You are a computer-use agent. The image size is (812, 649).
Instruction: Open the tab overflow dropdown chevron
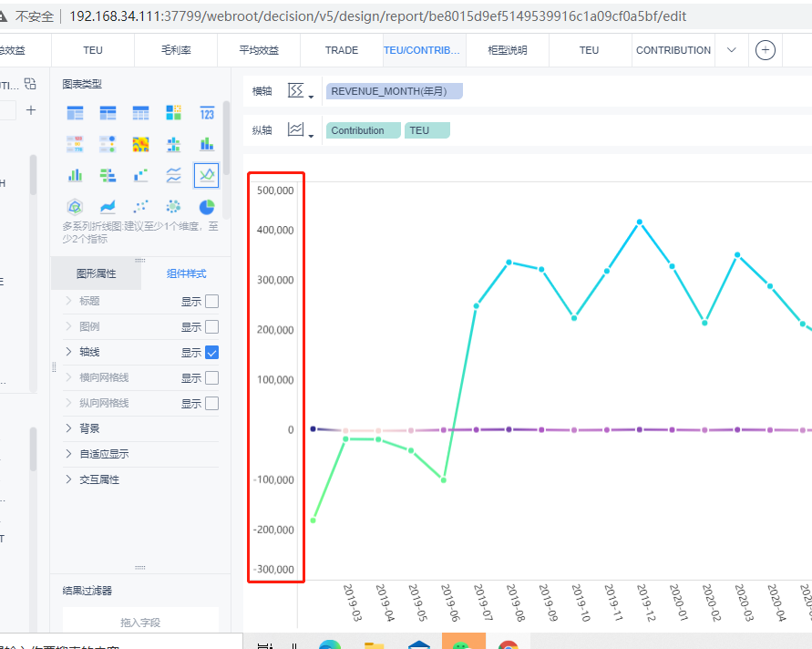[x=731, y=50]
